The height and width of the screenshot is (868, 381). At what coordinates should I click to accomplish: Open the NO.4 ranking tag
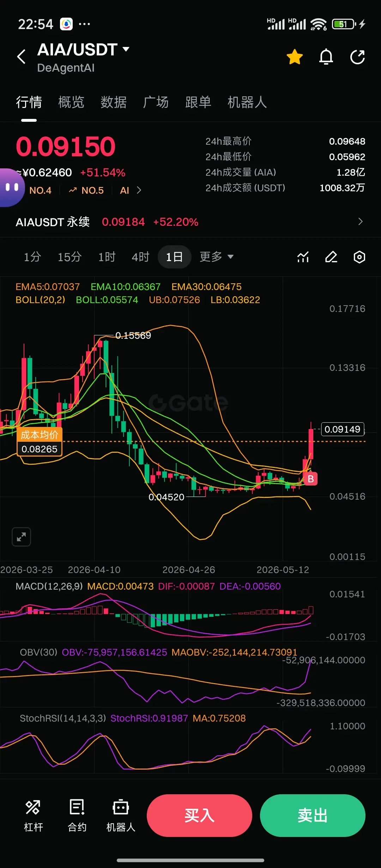pyautogui.click(x=40, y=191)
